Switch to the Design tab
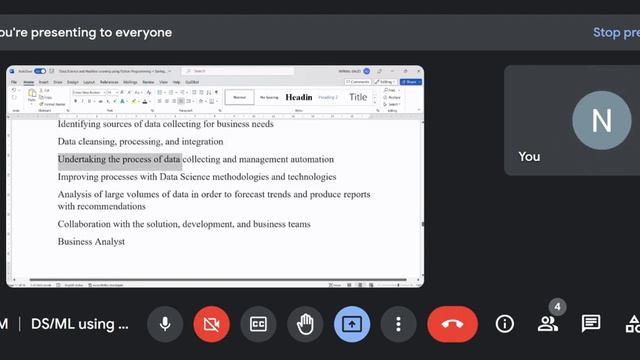The image size is (640, 360). (73, 82)
